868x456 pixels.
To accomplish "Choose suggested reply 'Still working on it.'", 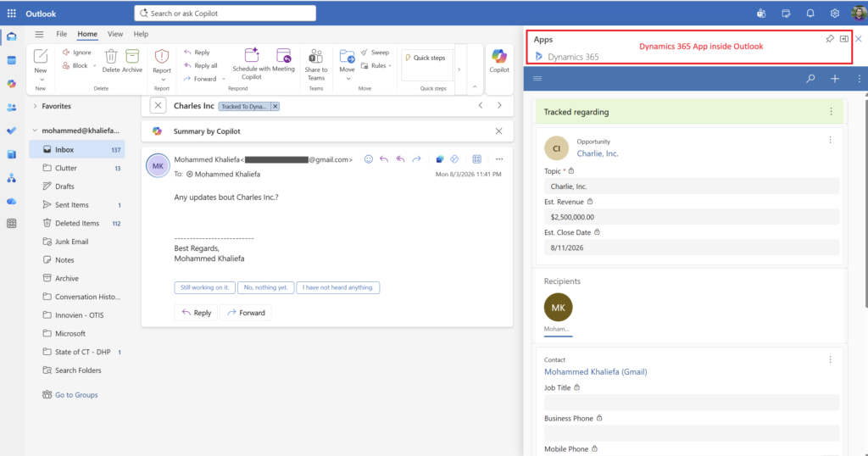I will [x=204, y=288].
